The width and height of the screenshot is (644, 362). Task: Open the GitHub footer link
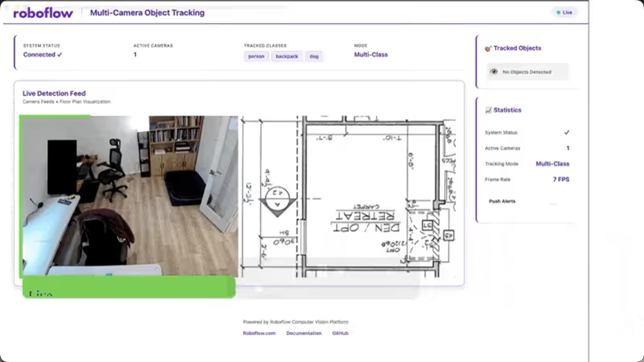pyautogui.click(x=340, y=333)
